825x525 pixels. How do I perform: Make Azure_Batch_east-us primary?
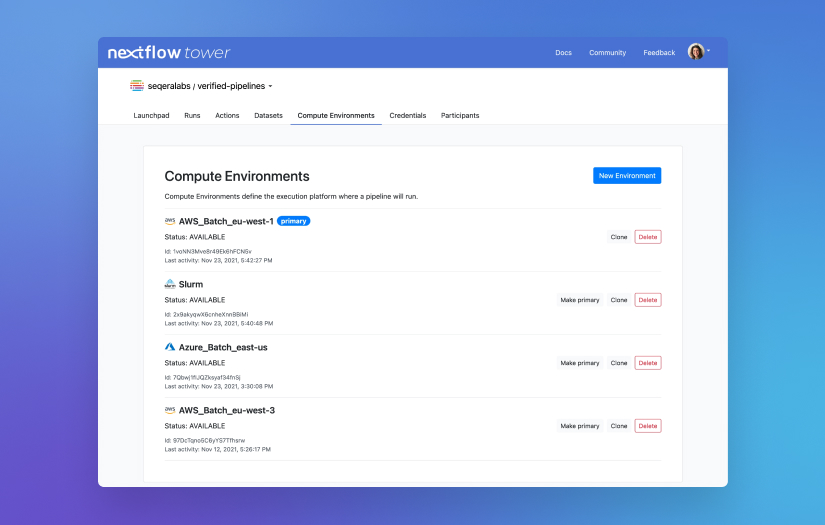[x=580, y=363]
